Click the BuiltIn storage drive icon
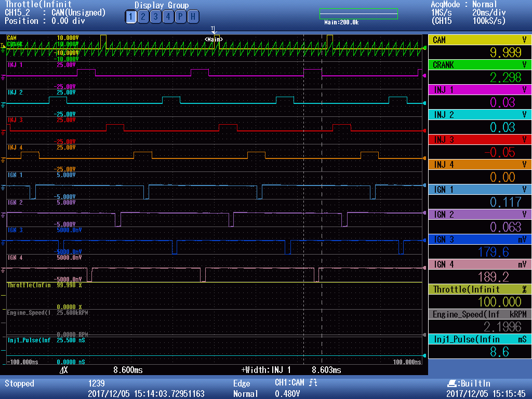 click(451, 383)
